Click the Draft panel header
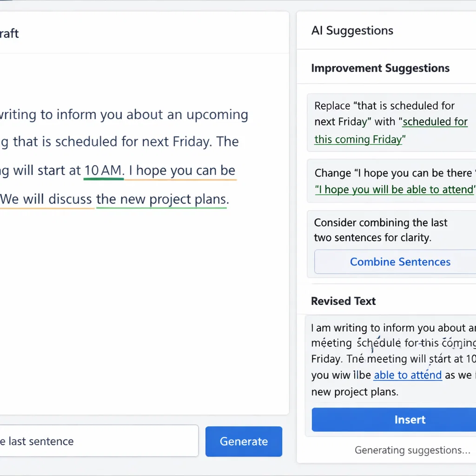The width and height of the screenshot is (476, 476). click(x=9, y=33)
